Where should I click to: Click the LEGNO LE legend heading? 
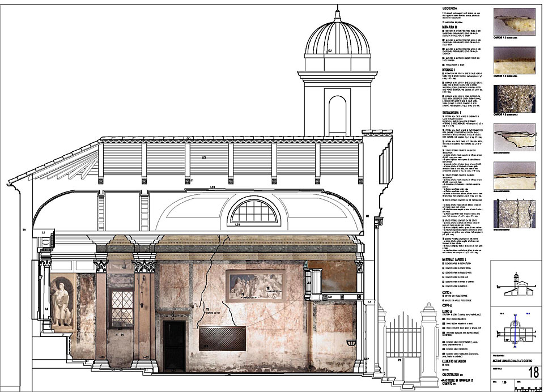448,311
